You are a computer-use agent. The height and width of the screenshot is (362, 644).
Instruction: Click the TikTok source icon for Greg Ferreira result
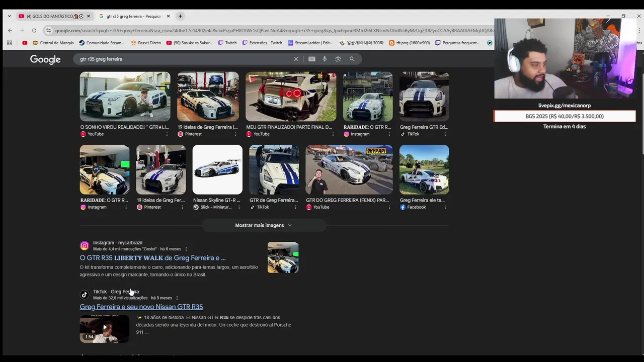point(85,295)
